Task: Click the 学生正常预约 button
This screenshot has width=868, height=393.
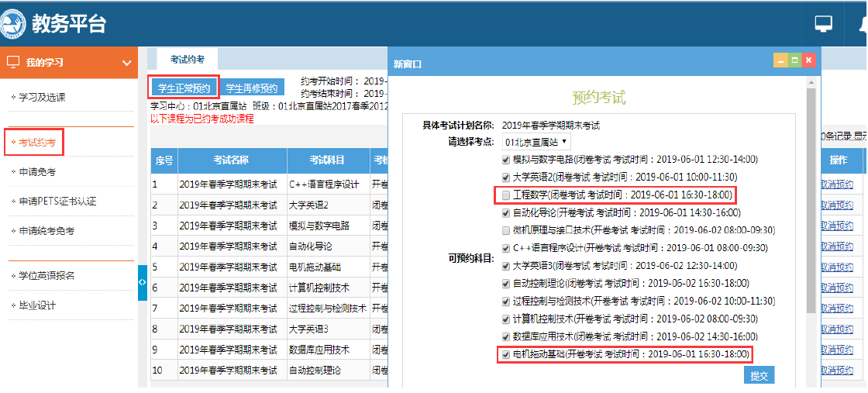Action: 184,88
